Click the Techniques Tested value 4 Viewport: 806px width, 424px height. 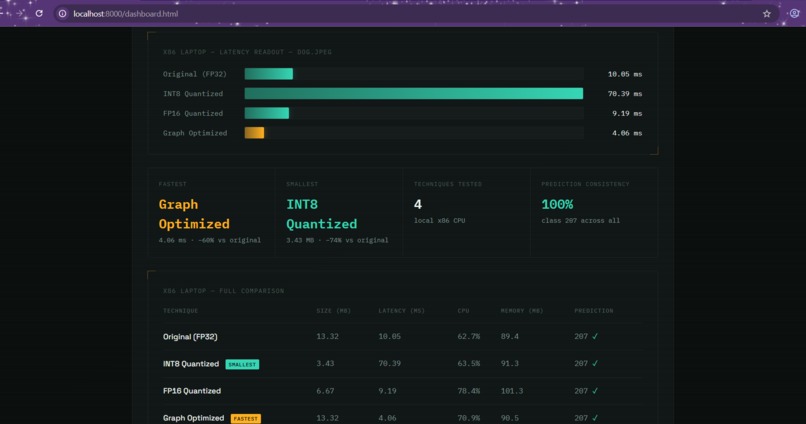[x=417, y=204]
